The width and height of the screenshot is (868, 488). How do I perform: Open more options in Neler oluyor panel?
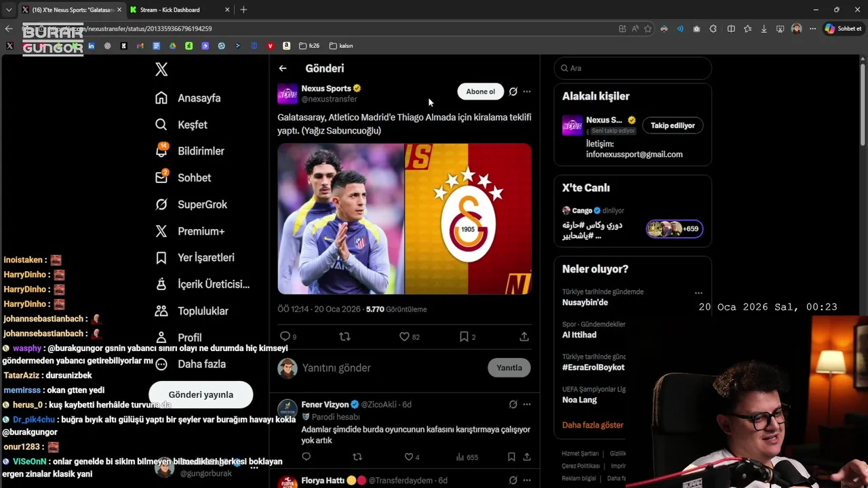point(698,293)
